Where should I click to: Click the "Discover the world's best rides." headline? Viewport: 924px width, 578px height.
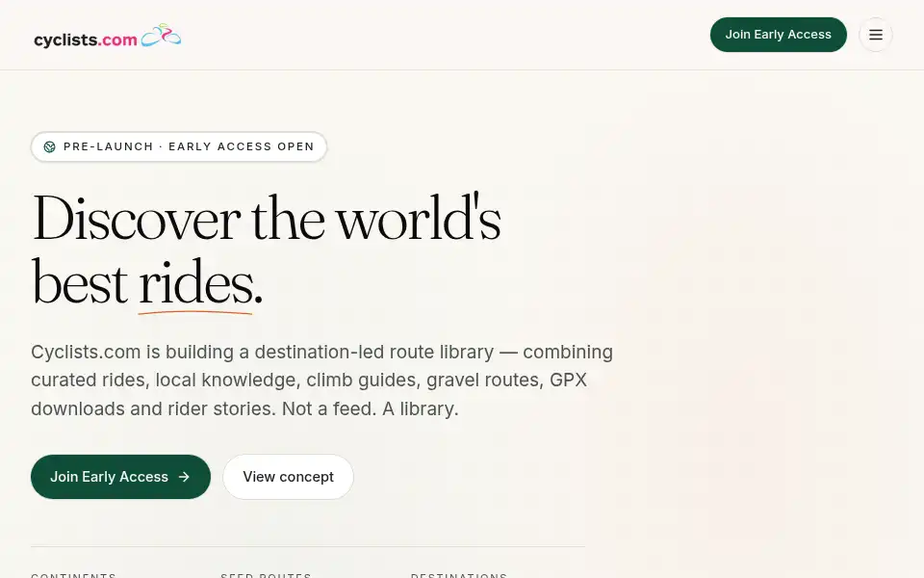(266, 250)
